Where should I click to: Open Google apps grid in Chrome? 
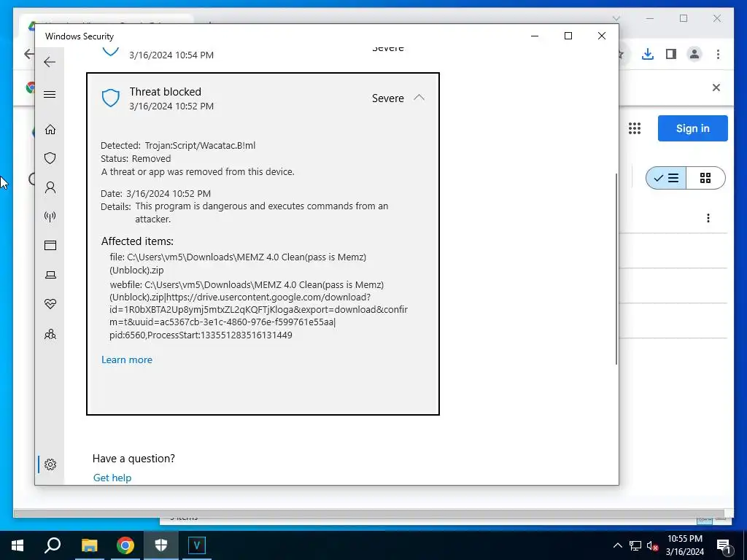click(635, 128)
